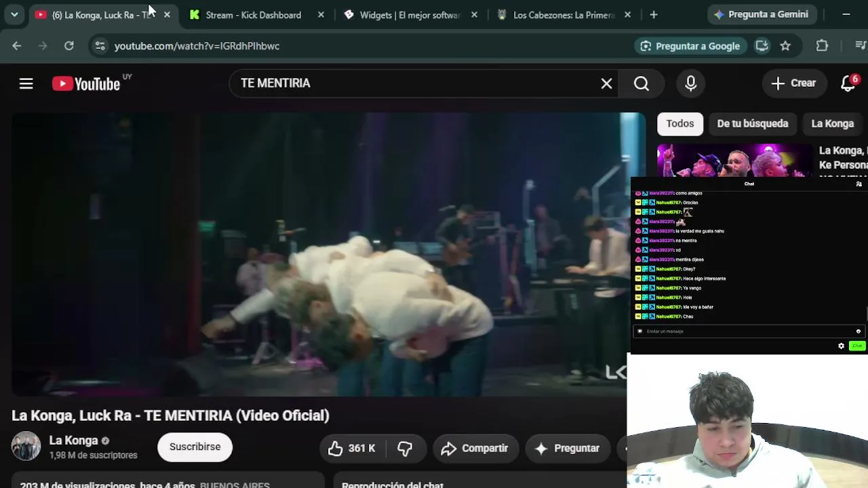The height and width of the screenshot is (488, 868).
Task: Click the video title text
Action: point(170,415)
